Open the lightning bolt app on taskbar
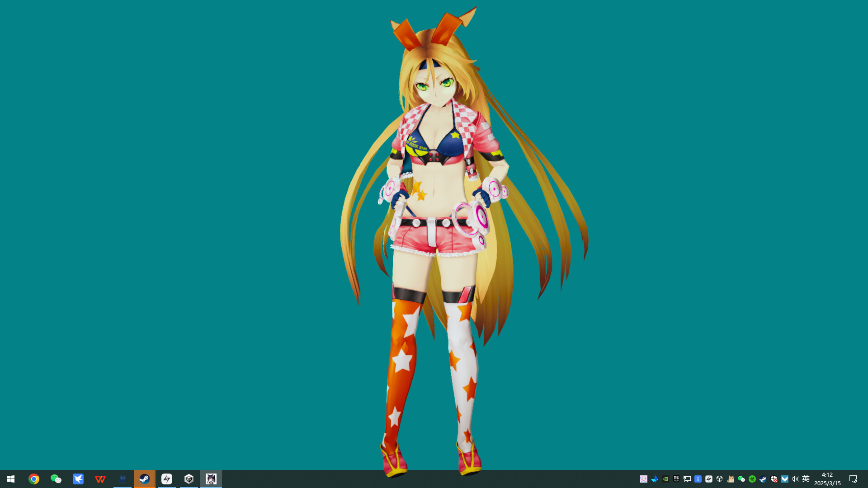868x488 pixels. click(x=167, y=479)
